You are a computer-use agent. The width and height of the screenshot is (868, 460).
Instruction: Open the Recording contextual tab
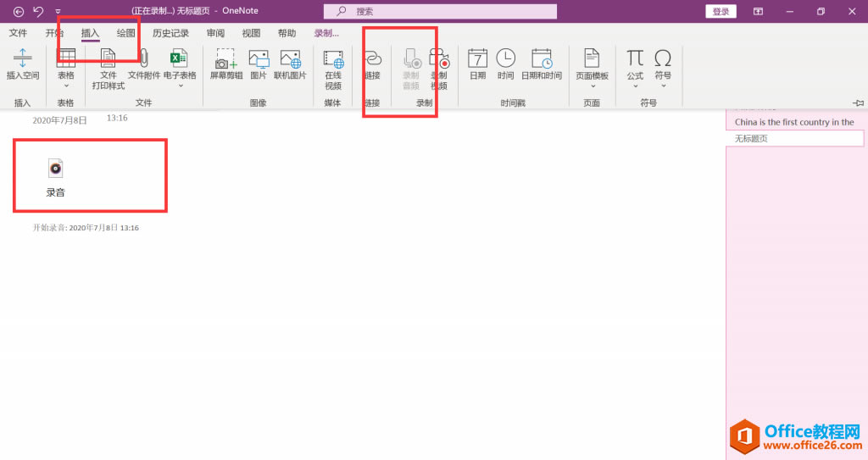(x=326, y=33)
